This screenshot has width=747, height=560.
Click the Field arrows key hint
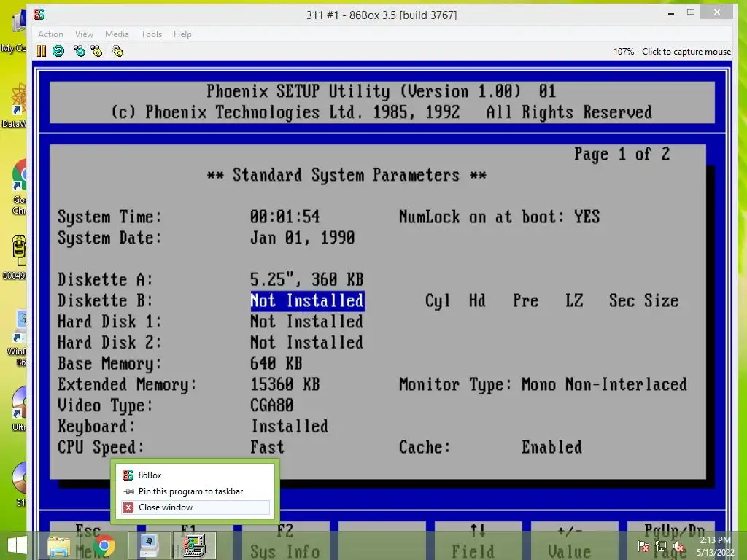(478, 541)
